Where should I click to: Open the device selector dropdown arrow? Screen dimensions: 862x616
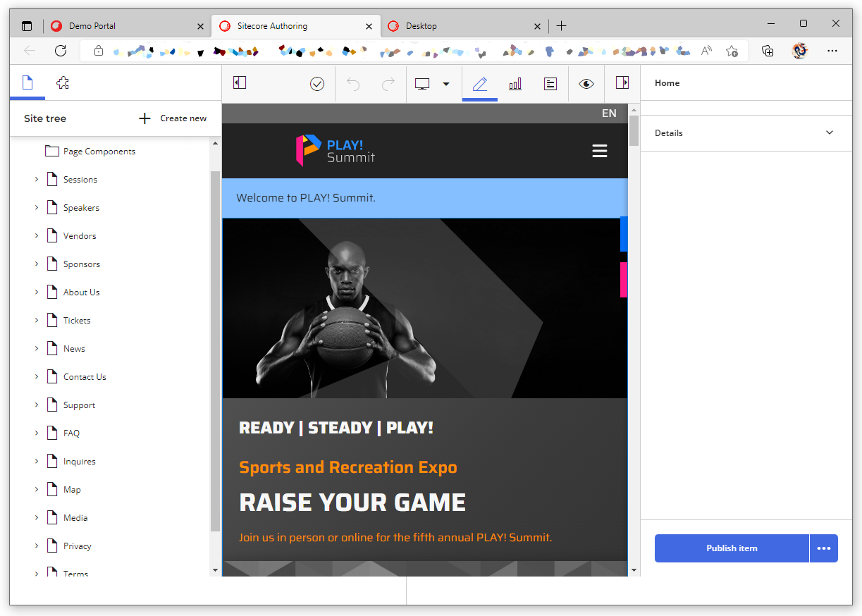(x=446, y=84)
